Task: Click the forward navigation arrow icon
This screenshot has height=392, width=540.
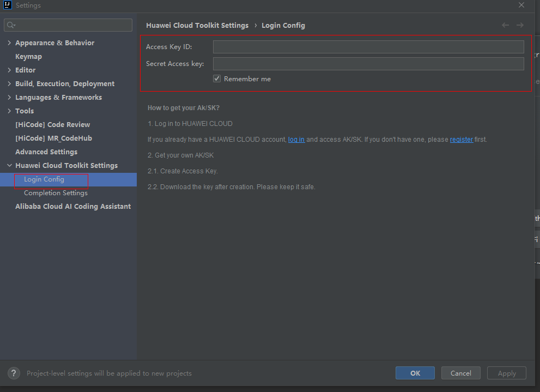Action: click(x=520, y=25)
